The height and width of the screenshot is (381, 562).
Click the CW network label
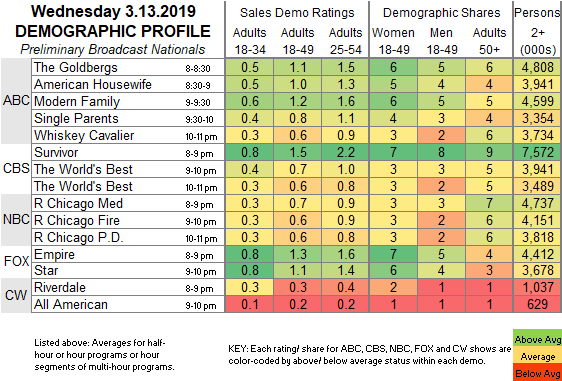click(x=16, y=296)
